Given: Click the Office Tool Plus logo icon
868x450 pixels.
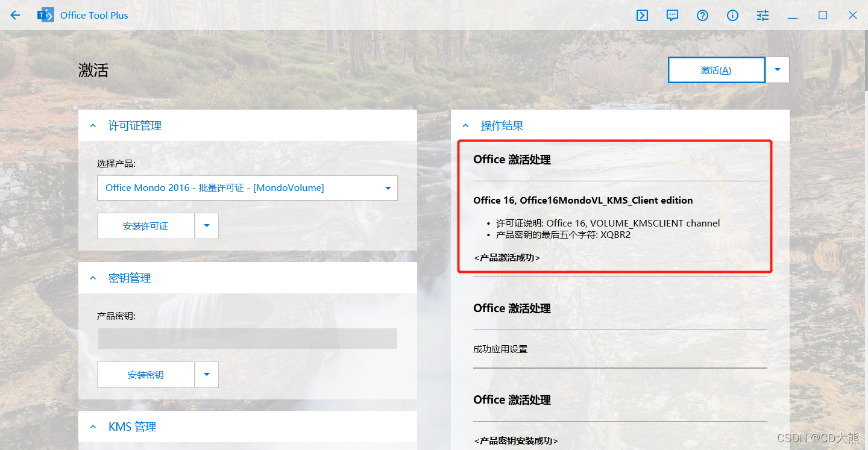Looking at the screenshot, I should pos(46,15).
